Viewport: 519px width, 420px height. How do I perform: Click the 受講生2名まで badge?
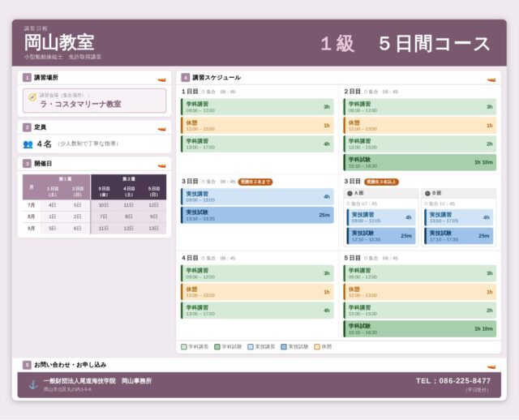(x=255, y=182)
